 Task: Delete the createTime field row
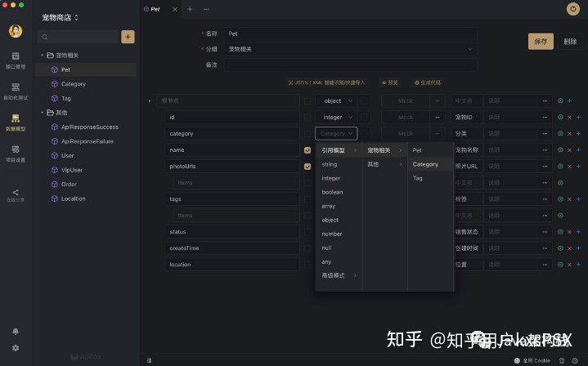570,248
